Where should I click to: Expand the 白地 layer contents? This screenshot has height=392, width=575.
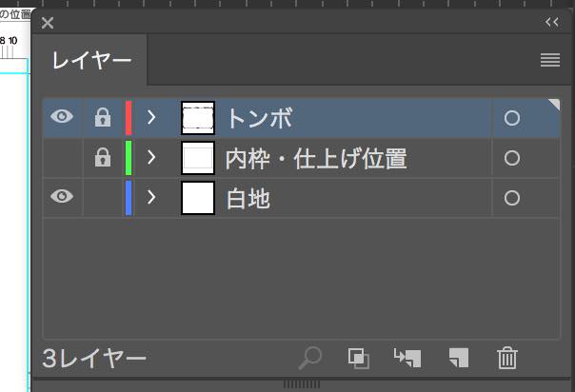pos(151,198)
